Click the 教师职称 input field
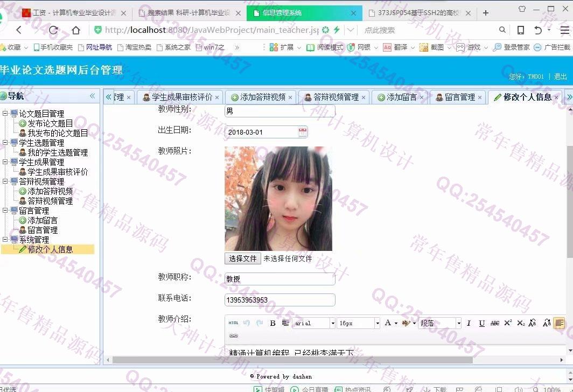The width and height of the screenshot is (573, 392). [280, 279]
